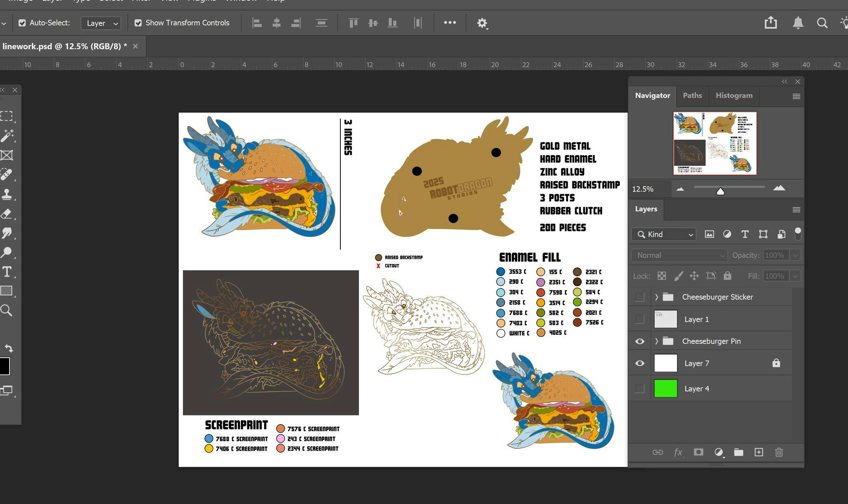Select the Zoom tool in toolbar
Screen dimensions: 848x504
[x=6, y=310]
